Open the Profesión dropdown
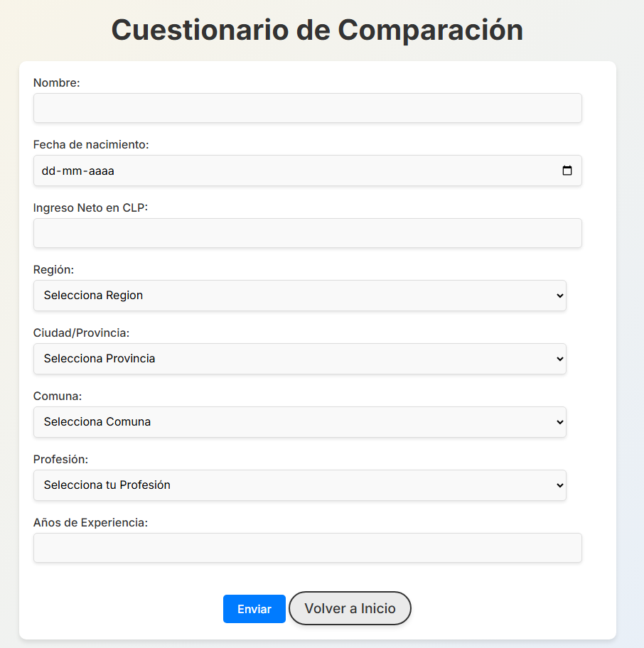Screen dimensions: 644x648 tap(299, 485)
